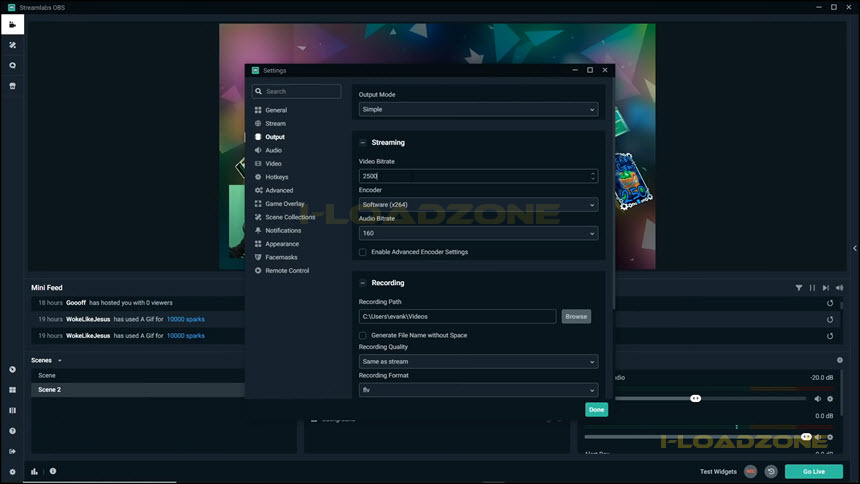Open the Facemasks settings category
Viewport: 860px width, 484px height.
[281, 257]
